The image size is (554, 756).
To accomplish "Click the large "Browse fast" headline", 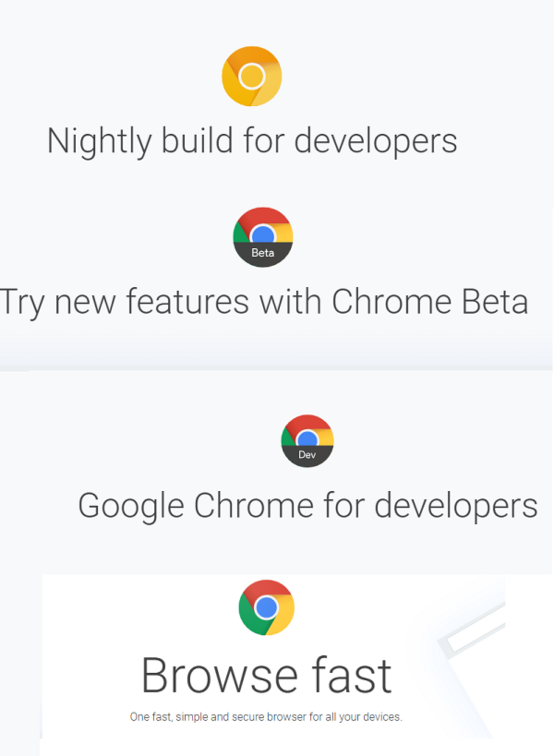I will point(266,676).
